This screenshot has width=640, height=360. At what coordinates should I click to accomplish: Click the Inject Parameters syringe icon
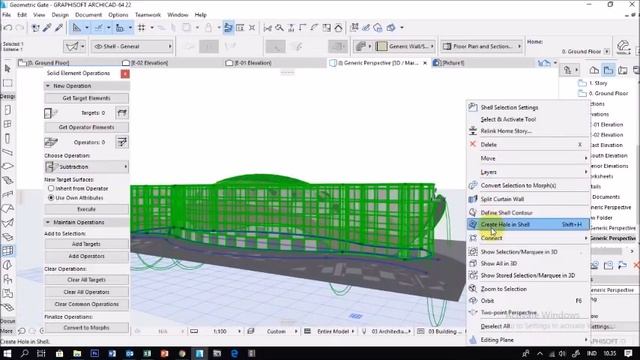59,28
